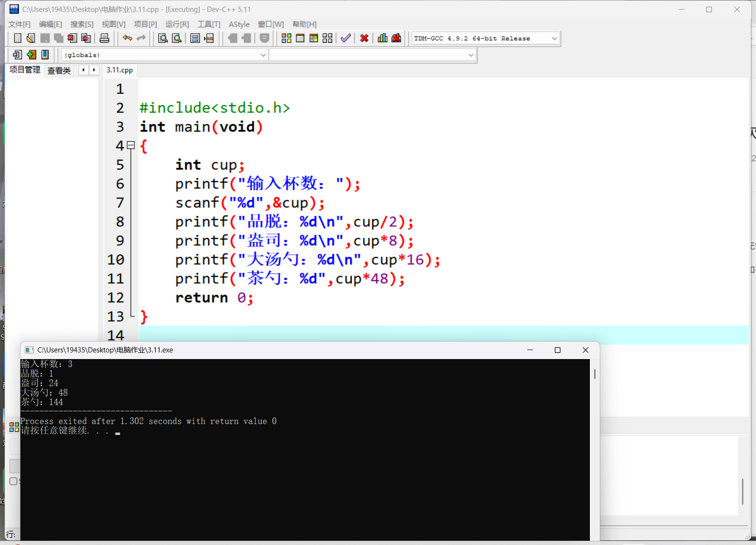Open the 运行[R] menu
This screenshot has width=756, height=545.
177,24
